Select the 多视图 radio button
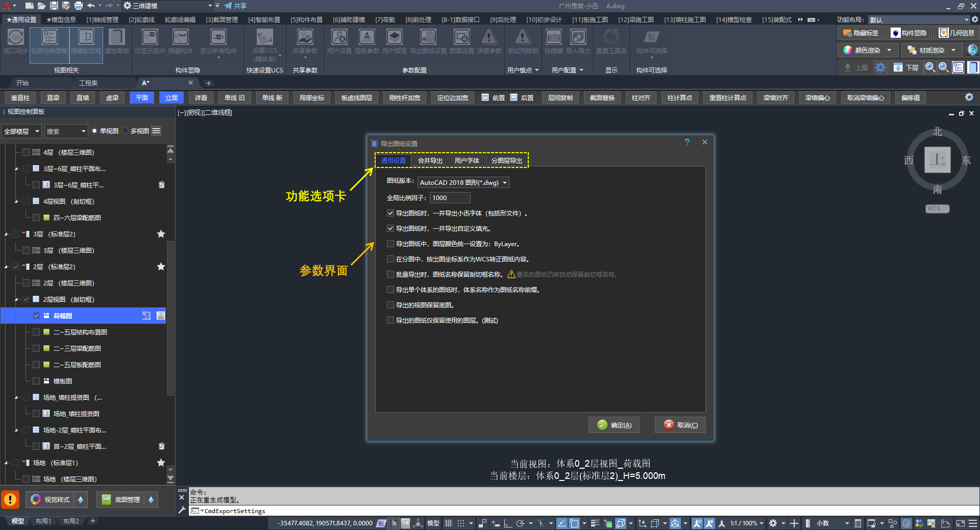Viewport: 980px width, 530px height. click(x=126, y=131)
